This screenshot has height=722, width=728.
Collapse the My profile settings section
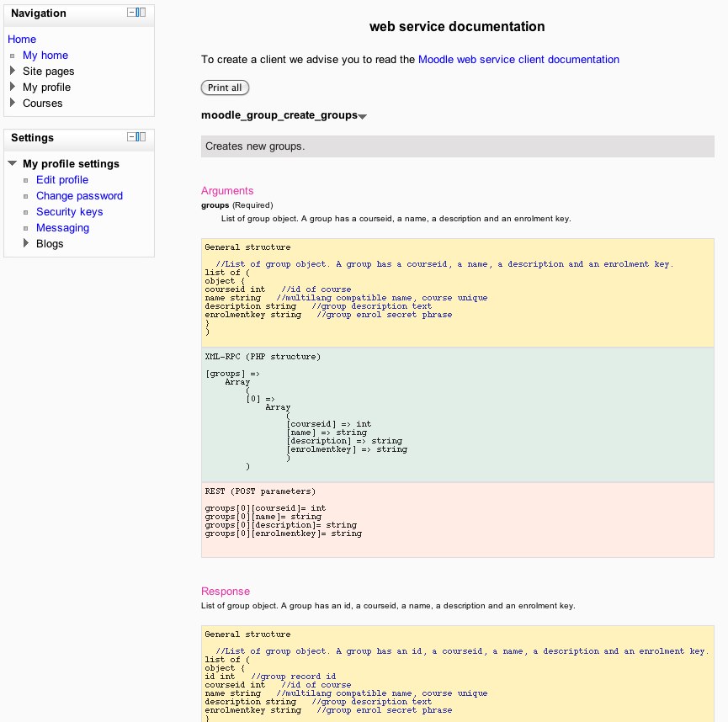click(13, 164)
